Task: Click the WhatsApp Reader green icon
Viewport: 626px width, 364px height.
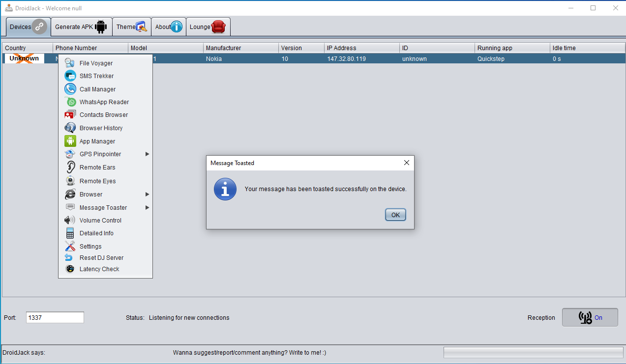Action: 70,102
